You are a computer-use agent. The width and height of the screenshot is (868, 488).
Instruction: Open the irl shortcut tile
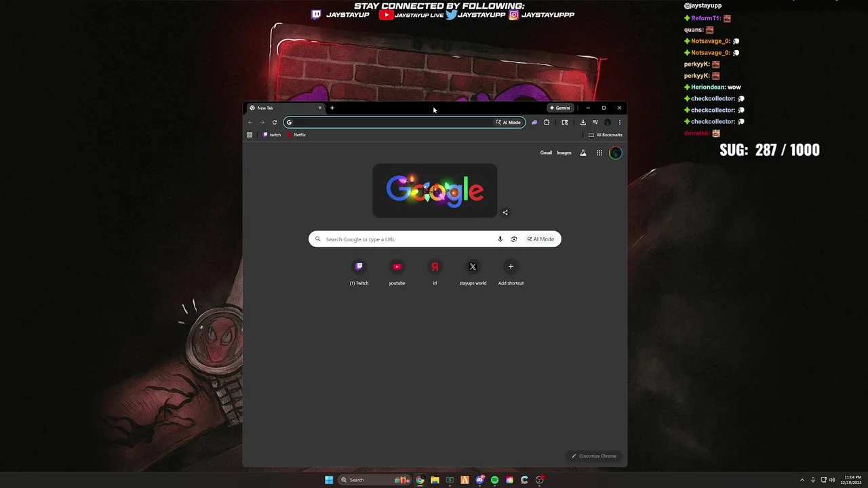[x=435, y=272]
